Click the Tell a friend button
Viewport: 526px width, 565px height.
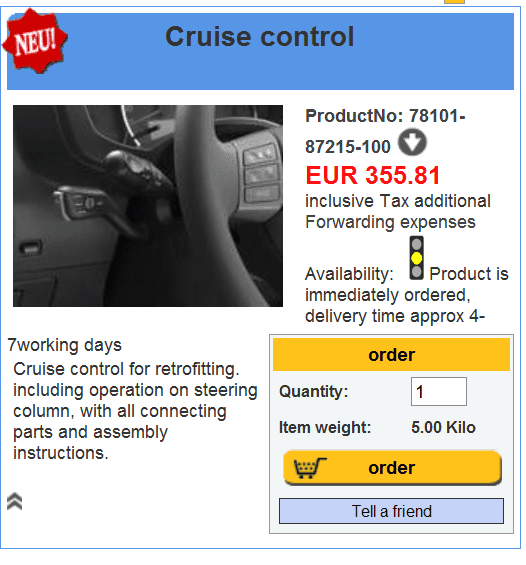click(x=391, y=511)
